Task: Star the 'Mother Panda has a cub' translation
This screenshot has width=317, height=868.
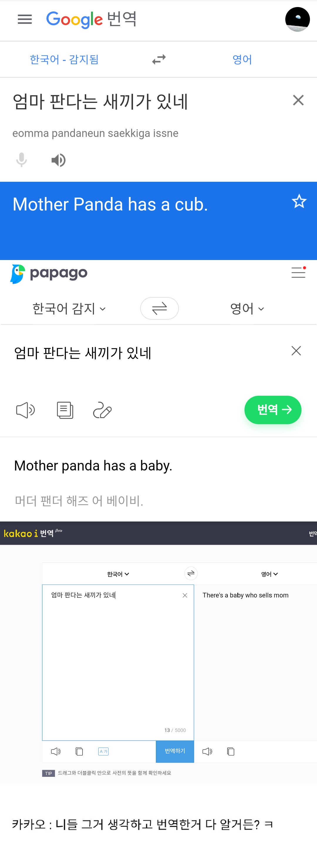Action: (299, 201)
